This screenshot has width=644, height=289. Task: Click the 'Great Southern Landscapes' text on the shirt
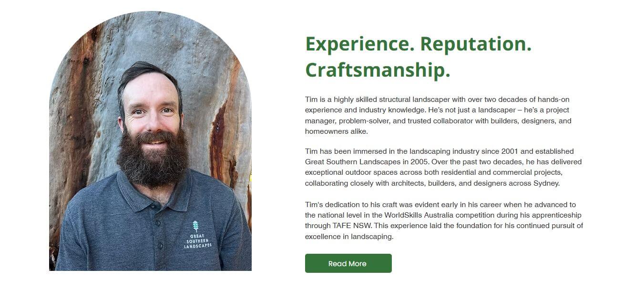coord(198,241)
